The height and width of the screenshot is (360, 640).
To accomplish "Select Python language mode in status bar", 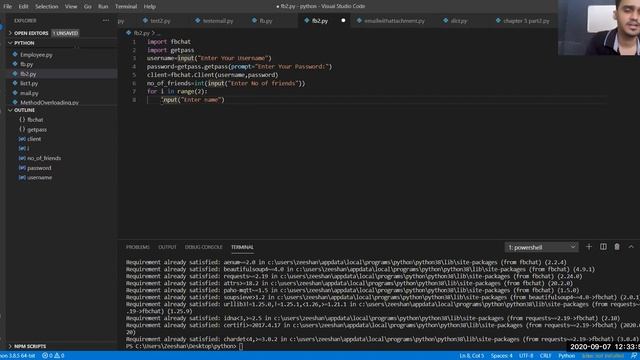I will tap(567, 356).
